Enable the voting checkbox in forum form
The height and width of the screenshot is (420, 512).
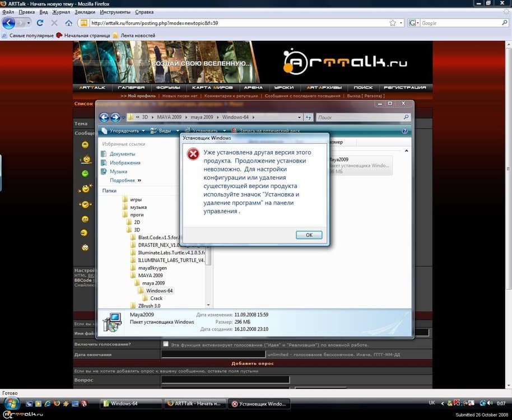[165, 344]
